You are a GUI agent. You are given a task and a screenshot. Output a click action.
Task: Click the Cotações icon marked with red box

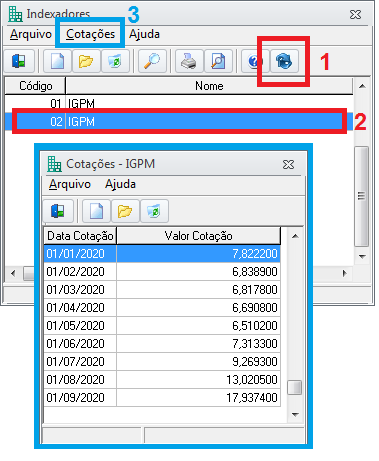[x=284, y=61]
